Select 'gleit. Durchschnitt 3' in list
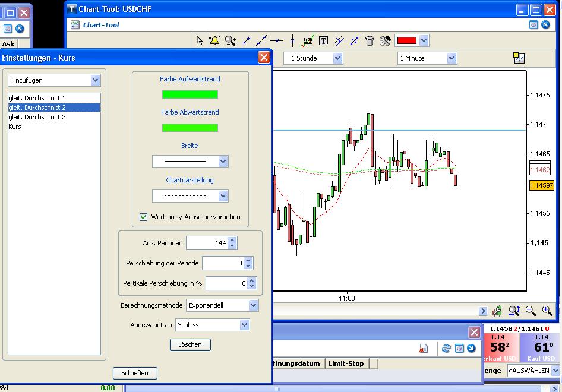Screen dimensions: 562x392 click(x=54, y=117)
